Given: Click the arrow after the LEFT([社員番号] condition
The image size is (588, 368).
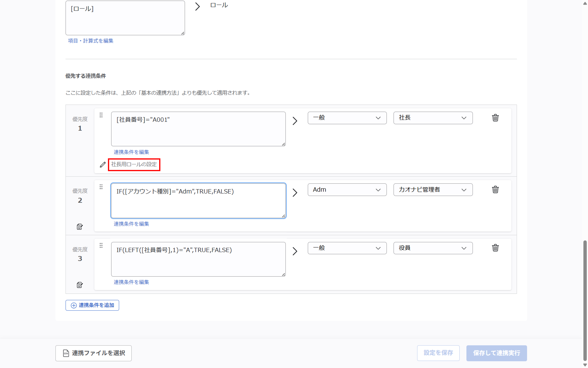Looking at the screenshot, I should [295, 251].
